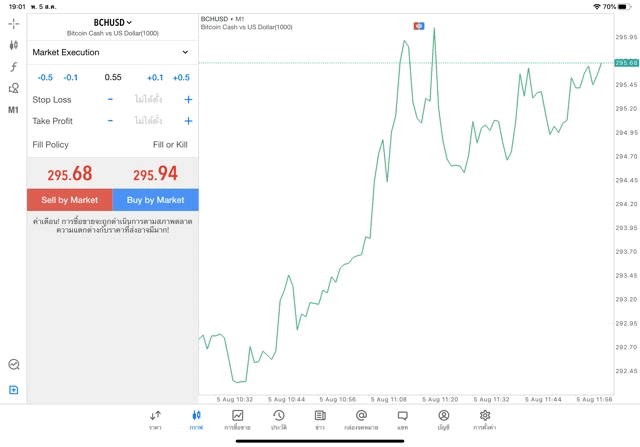Screen dimensions: 640x447
Task: Toggle the new order panel icon
Action: tap(14, 389)
